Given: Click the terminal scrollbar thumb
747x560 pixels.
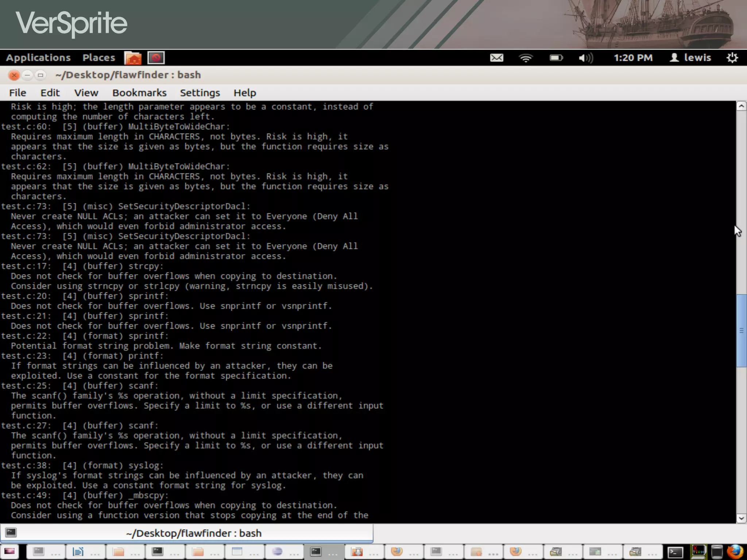Looking at the screenshot, I should 741,330.
